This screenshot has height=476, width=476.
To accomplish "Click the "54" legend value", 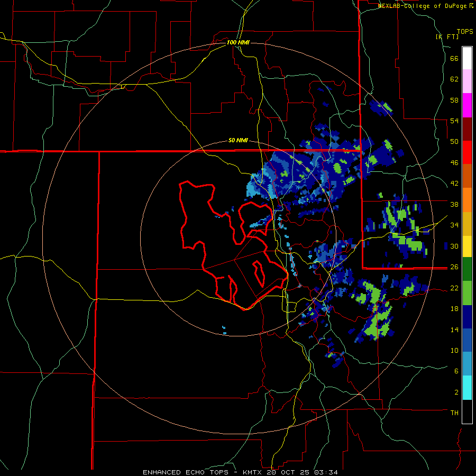I will (454, 121).
